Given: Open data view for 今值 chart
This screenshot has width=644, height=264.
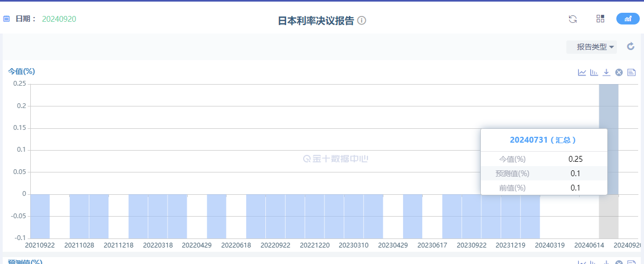Looking at the screenshot, I should tap(631, 72).
